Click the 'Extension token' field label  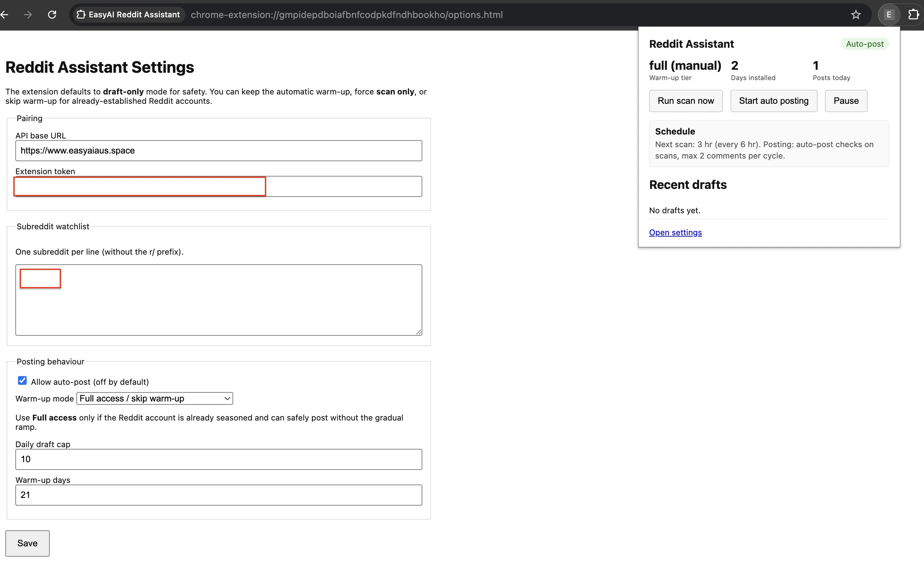click(45, 172)
